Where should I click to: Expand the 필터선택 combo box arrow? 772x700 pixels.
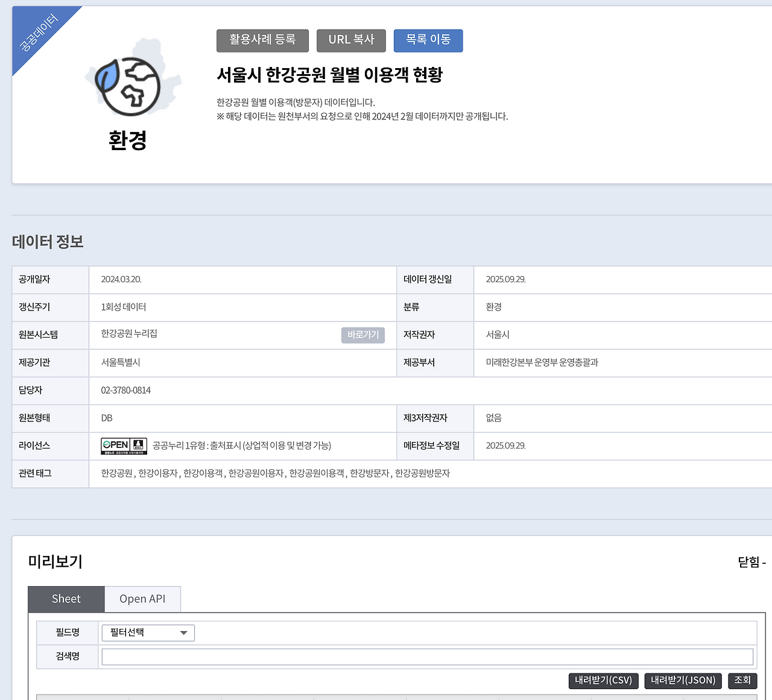(184, 632)
